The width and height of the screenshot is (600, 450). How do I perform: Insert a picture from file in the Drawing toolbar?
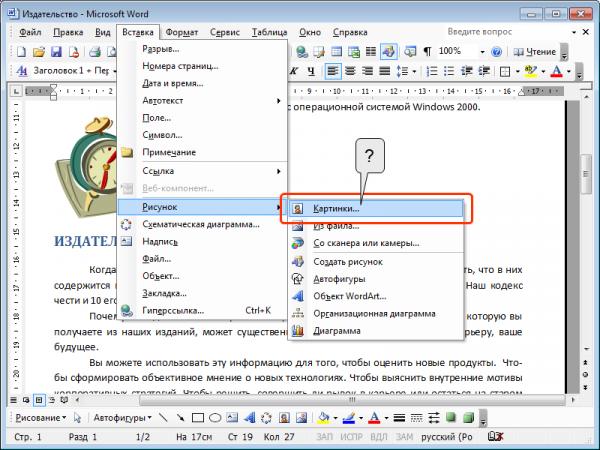[x=301, y=417]
